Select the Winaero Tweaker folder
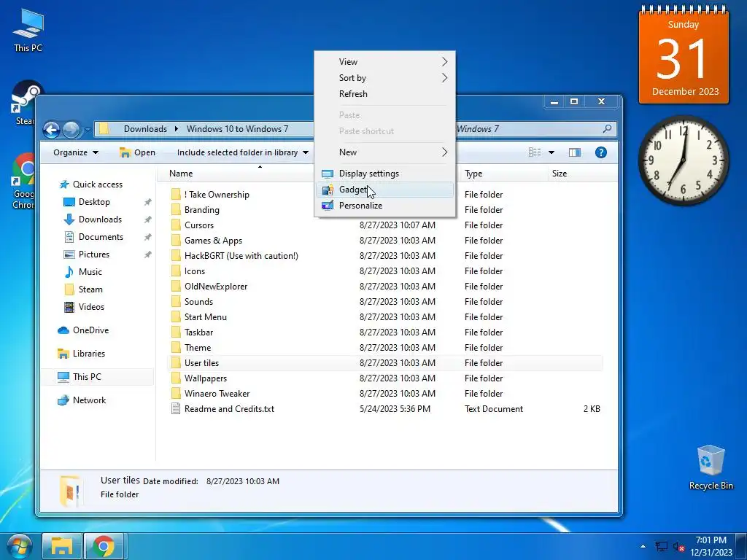The image size is (747, 560). tap(217, 393)
